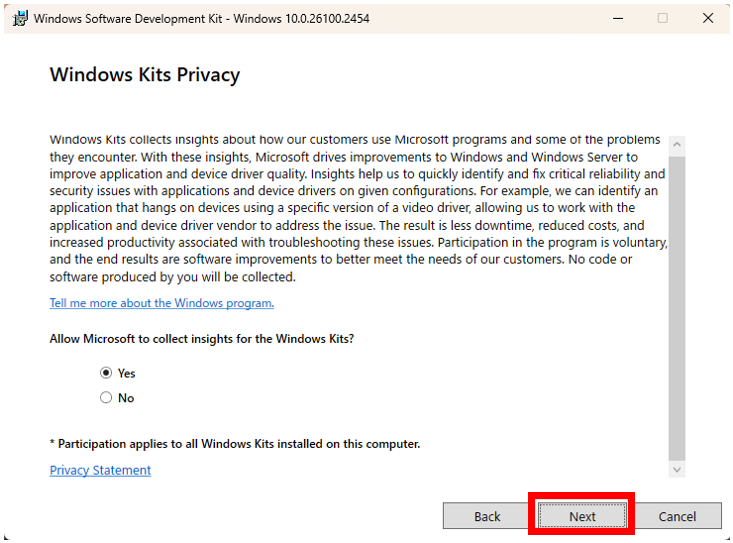Click the scrollbar up arrow
733x543 pixels.
point(677,143)
